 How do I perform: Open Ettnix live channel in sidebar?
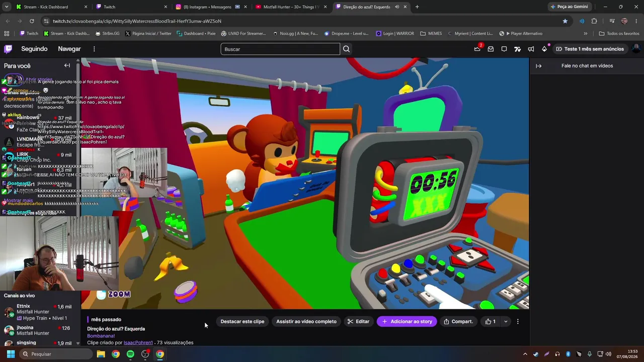[x=40, y=312]
